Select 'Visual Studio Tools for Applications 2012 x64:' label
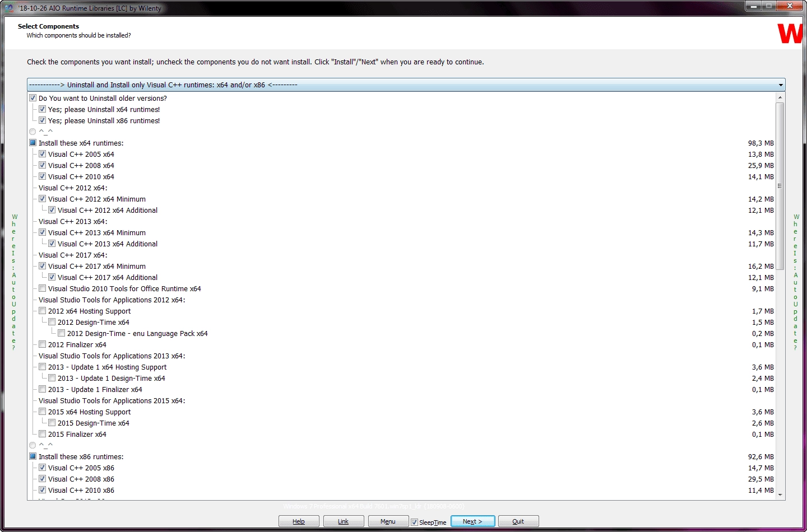 [112, 300]
